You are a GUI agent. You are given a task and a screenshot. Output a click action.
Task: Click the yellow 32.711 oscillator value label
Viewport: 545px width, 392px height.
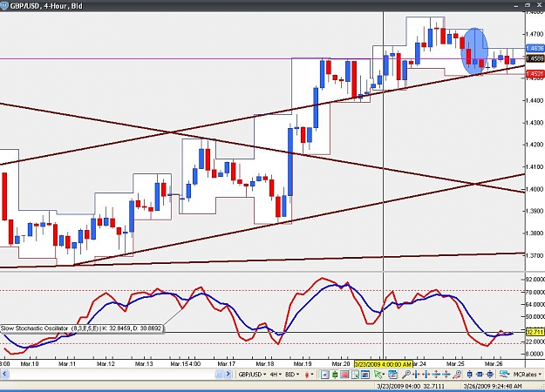click(535, 332)
